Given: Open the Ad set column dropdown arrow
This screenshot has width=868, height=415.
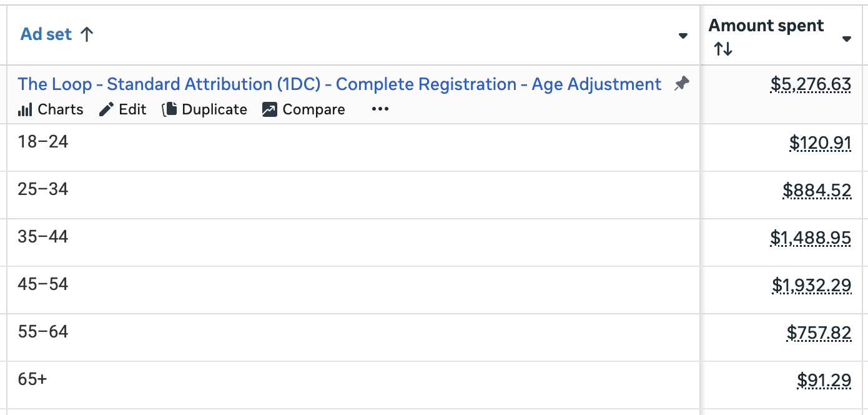Looking at the screenshot, I should (x=683, y=36).
